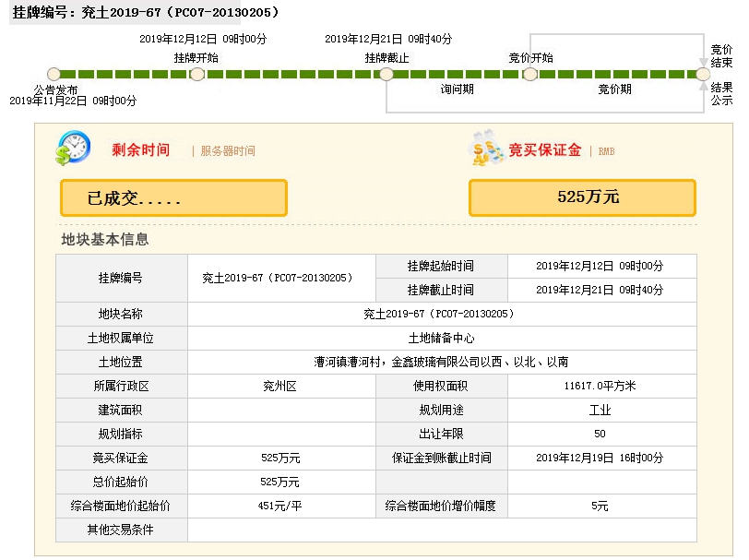Select the 挂牌开始 timeline circle marker

(196, 74)
